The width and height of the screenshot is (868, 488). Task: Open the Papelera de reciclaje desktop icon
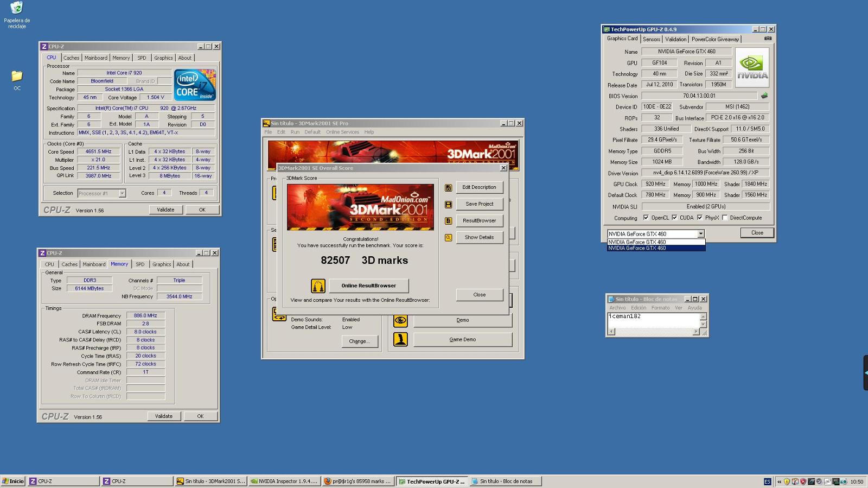point(17,15)
